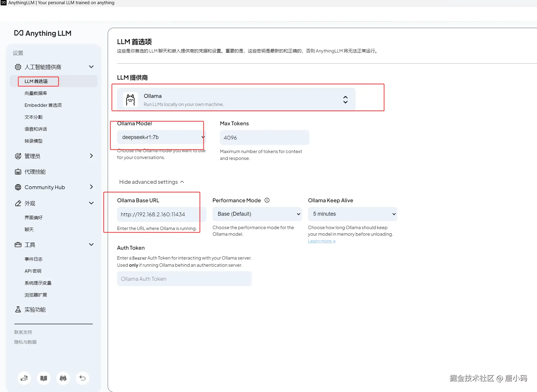Viewport: 537px width, 392px height.
Task: Click the Community Hub globe icon
Action: (x=18, y=187)
